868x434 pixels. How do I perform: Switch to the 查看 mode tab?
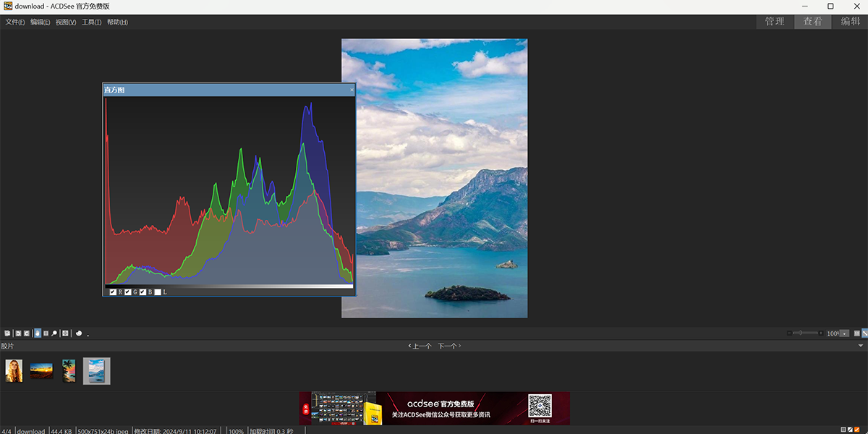tap(812, 22)
